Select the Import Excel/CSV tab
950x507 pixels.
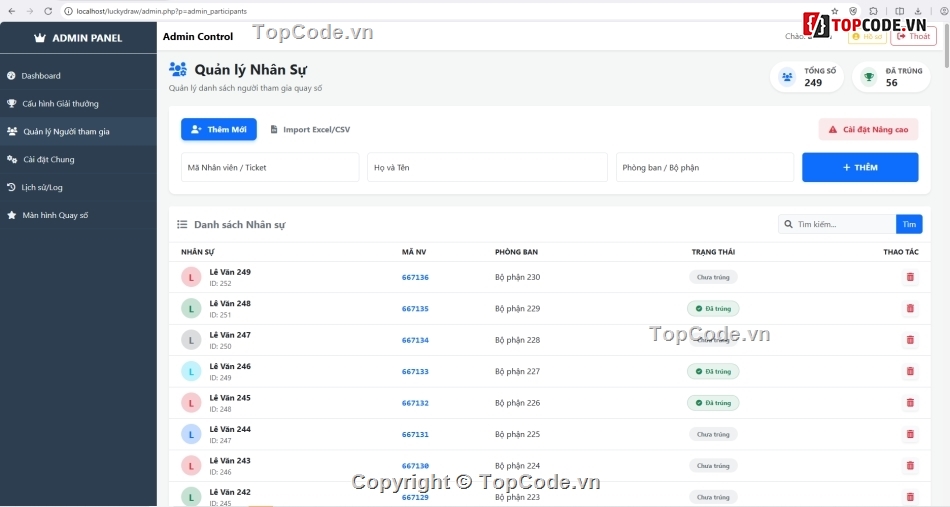pyautogui.click(x=310, y=130)
